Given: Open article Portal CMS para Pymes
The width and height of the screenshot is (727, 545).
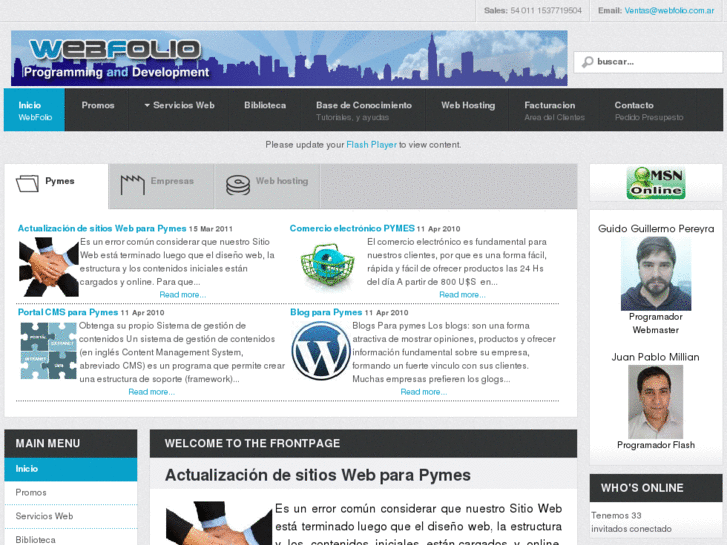Looking at the screenshot, I should pyautogui.click(x=68, y=312).
